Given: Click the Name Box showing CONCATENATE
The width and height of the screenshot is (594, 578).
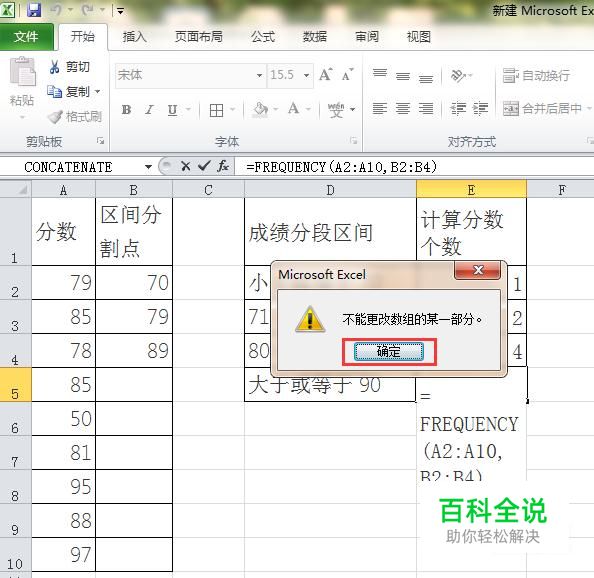Looking at the screenshot, I should (x=68, y=167).
